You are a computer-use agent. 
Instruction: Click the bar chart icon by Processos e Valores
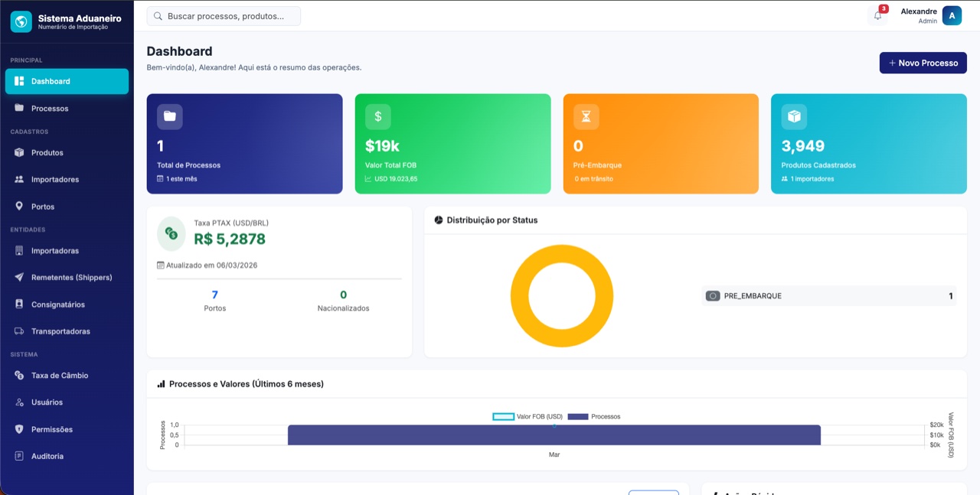pyautogui.click(x=161, y=384)
